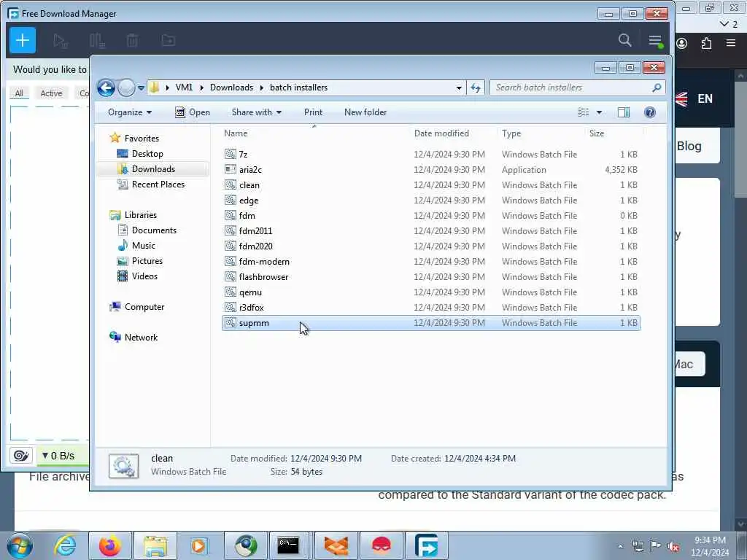Select the edge batch file
The width and height of the screenshot is (747, 560).
(431, 200)
